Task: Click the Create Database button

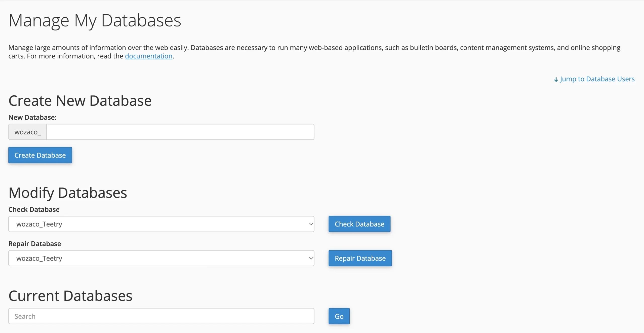Action: click(x=40, y=155)
